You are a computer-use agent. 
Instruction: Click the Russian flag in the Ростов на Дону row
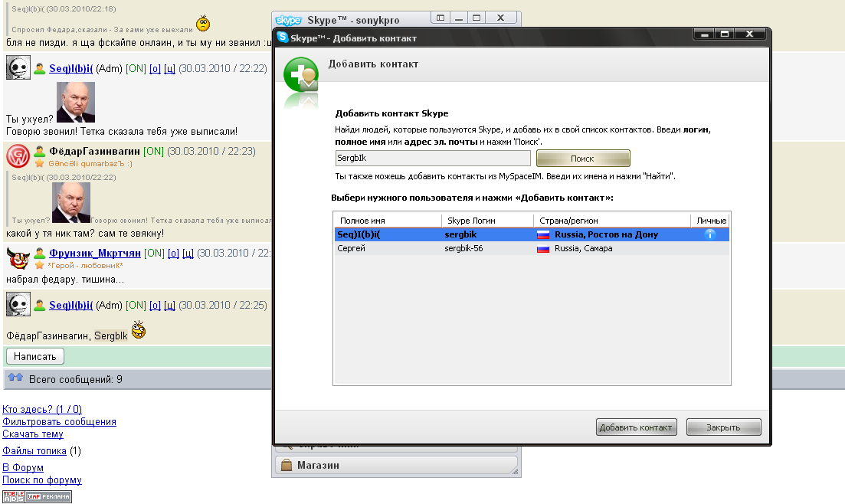point(542,234)
